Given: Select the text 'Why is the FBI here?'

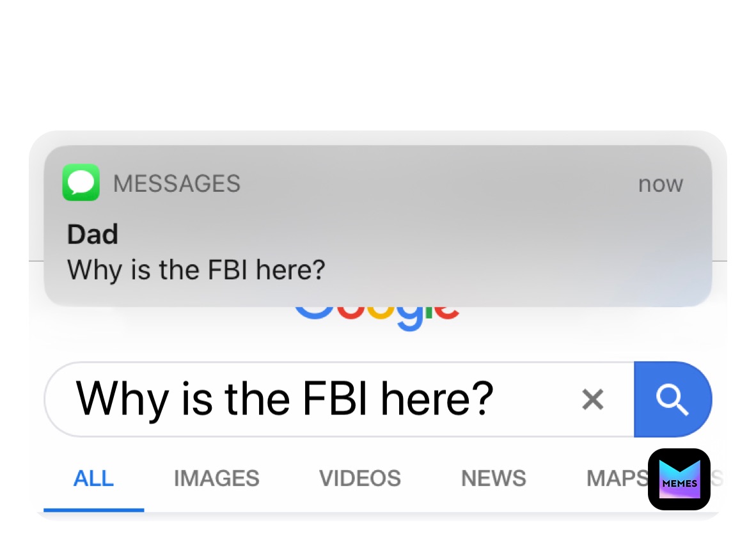Looking at the screenshot, I should 283,399.
